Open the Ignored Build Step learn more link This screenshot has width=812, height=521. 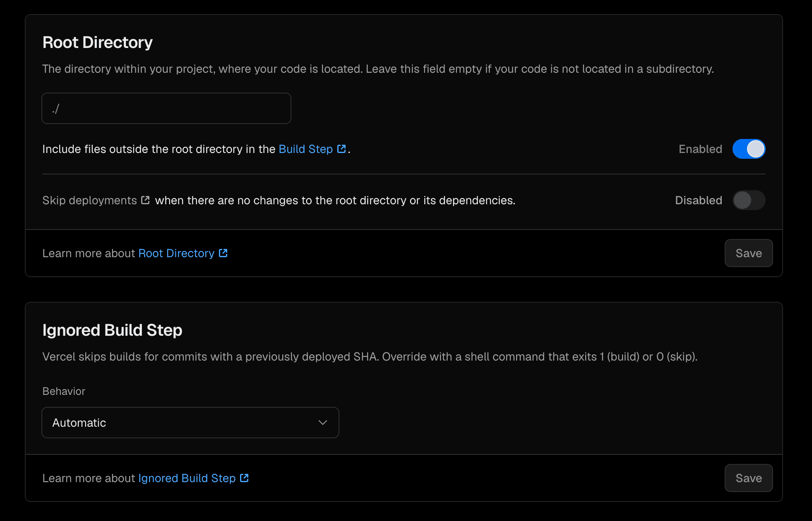(187, 478)
